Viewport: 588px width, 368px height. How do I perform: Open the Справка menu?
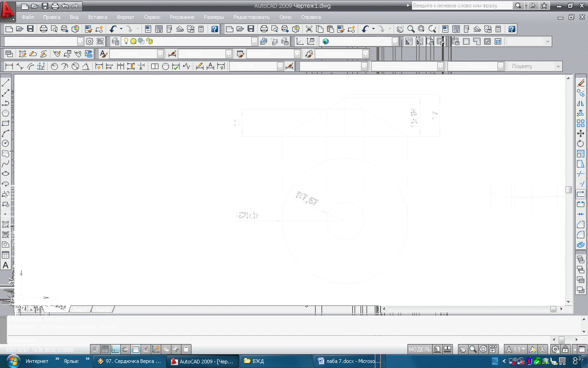311,17
